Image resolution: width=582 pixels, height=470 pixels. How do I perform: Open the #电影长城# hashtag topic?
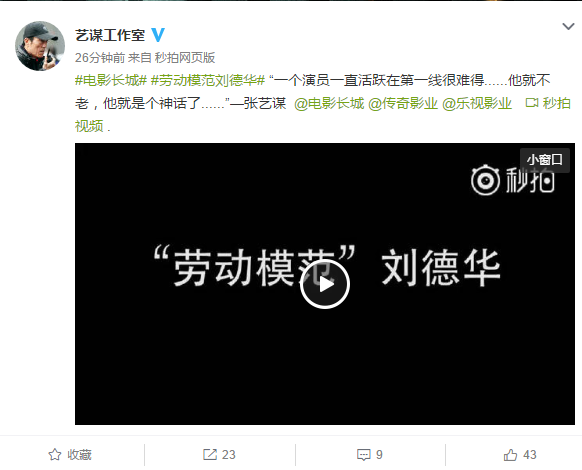pos(111,80)
